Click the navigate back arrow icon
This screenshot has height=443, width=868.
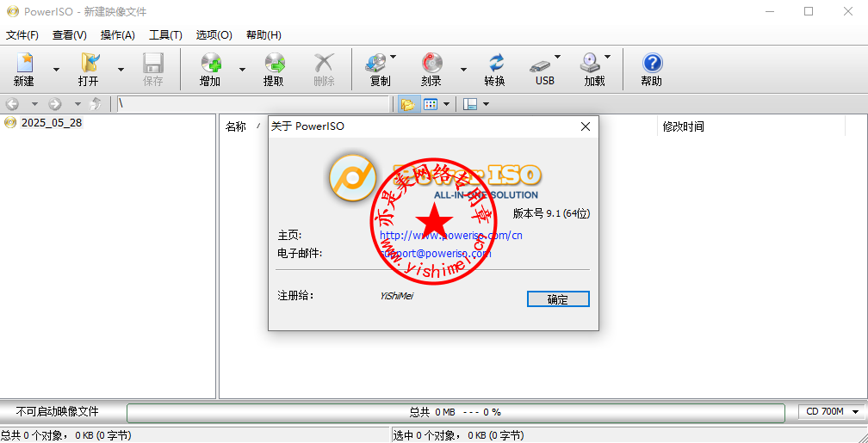(x=12, y=104)
